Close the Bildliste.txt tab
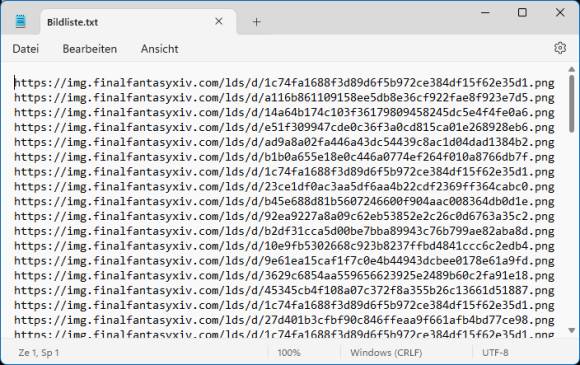 pos(219,21)
